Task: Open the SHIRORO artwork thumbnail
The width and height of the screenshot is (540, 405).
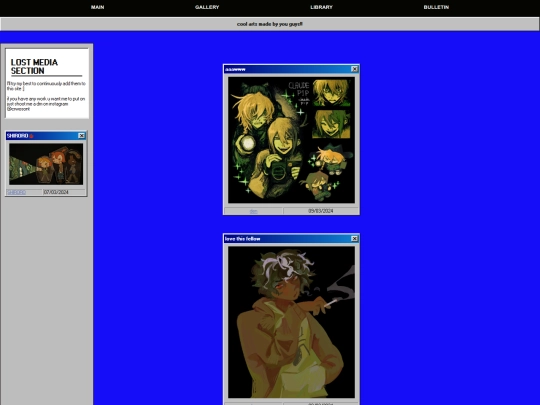Action: [46, 164]
